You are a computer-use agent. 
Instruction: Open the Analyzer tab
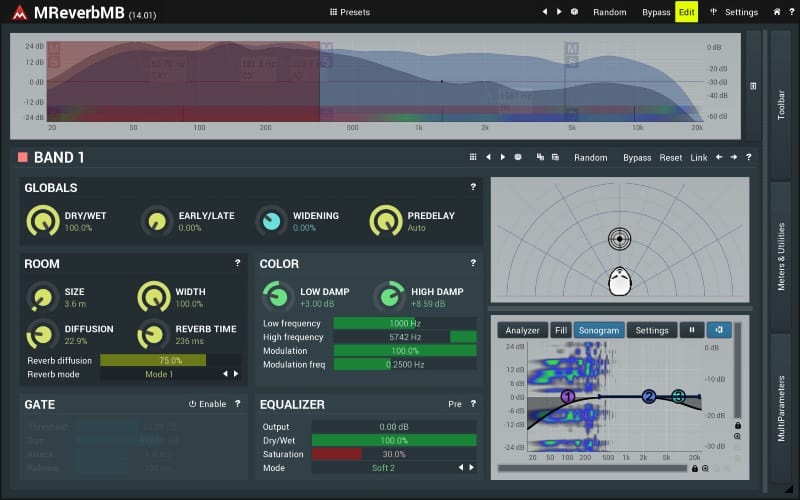(x=522, y=330)
